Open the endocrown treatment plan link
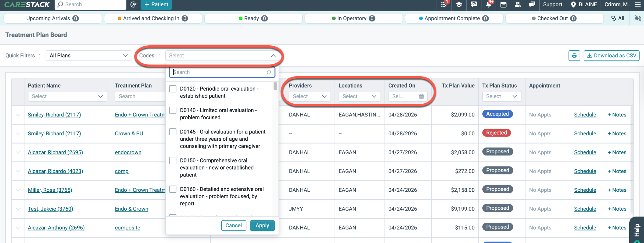 coord(128,152)
